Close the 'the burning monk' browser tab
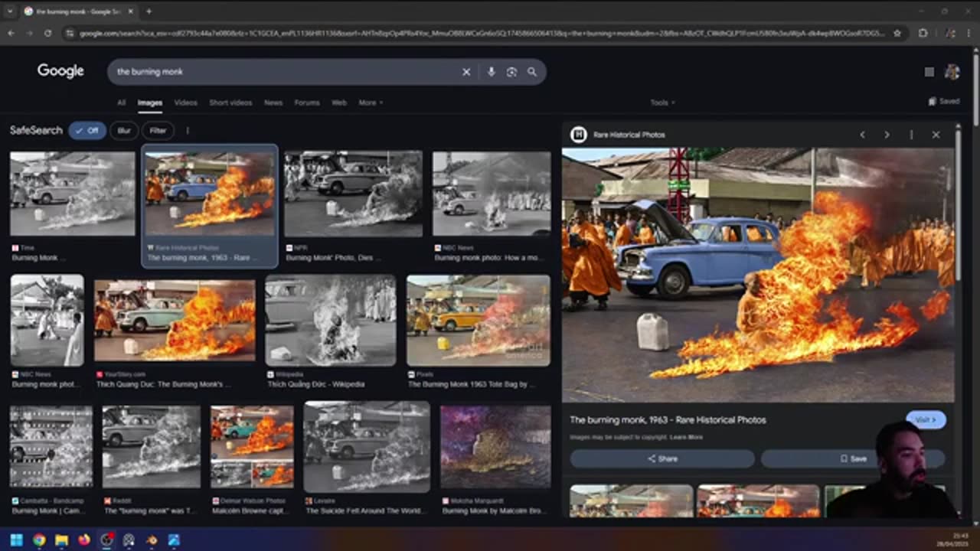 129,11
